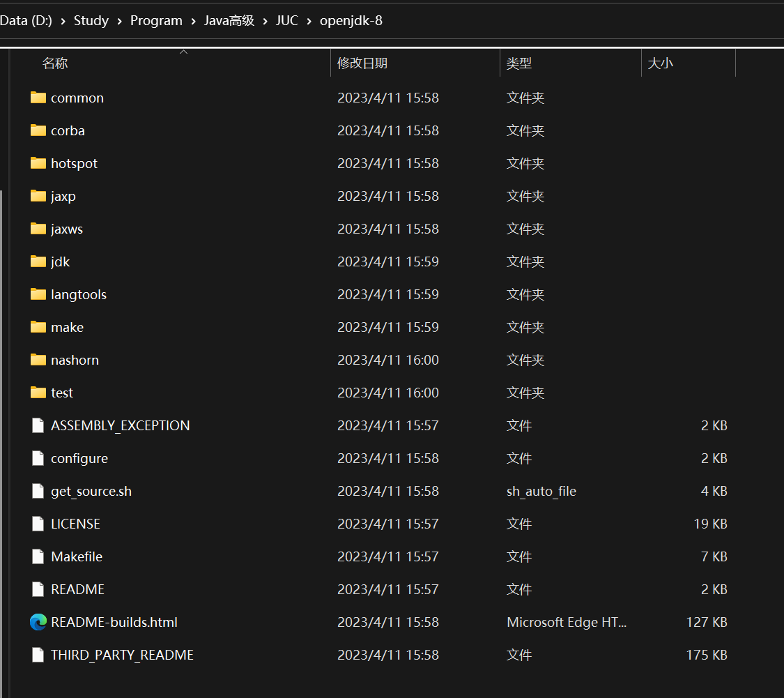The width and height of the screenshot is (784, 698).
Task: Select the nashorn folder icon
Action: point(38,360)
